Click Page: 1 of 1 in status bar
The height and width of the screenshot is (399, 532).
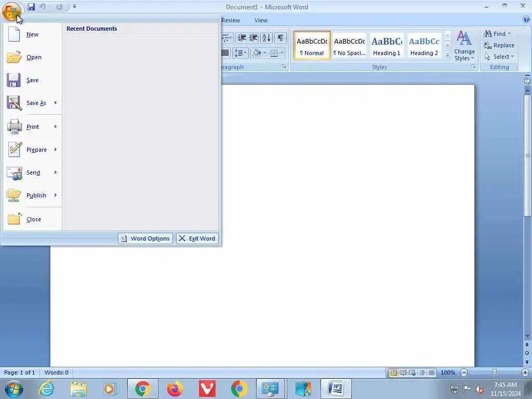pos(20,373)
